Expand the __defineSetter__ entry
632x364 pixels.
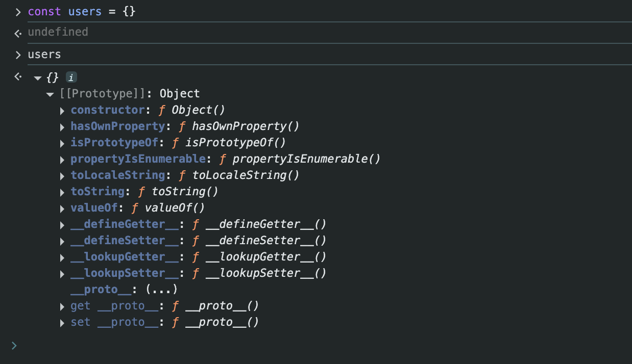click(x=62, y=241)
